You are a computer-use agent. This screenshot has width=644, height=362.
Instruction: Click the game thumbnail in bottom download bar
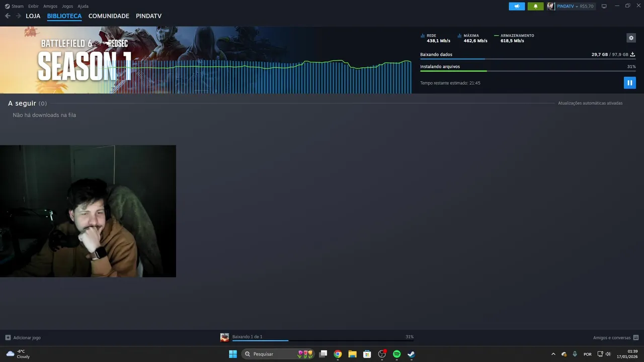pos(224,337)
